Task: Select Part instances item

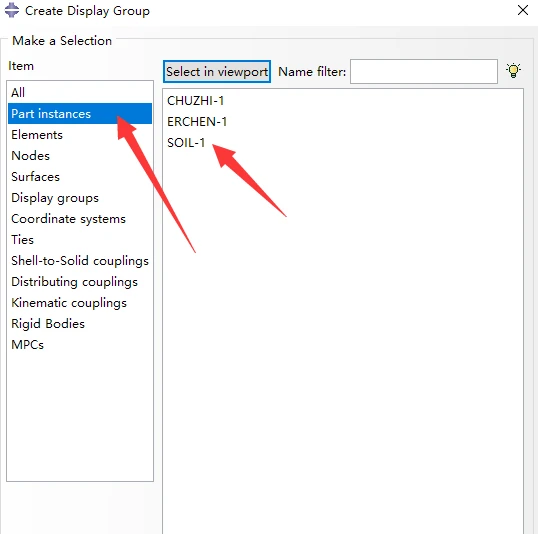Action: [80, 114]
